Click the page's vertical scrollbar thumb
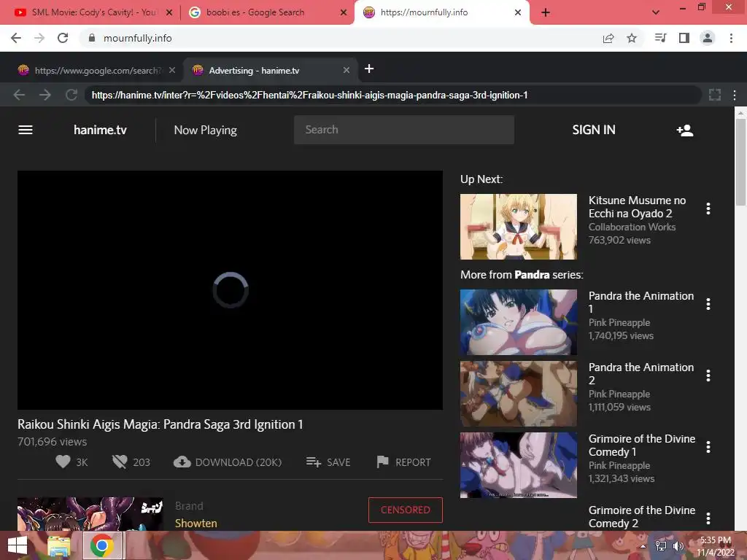 (741, 162)
